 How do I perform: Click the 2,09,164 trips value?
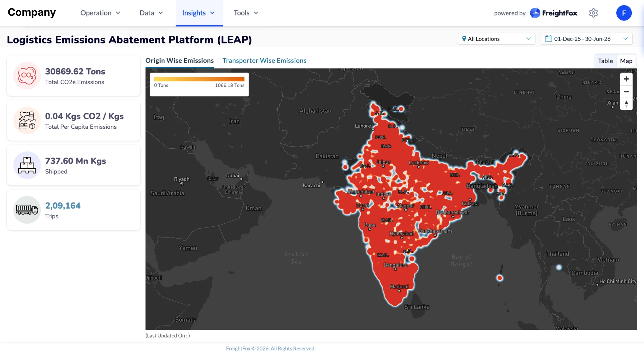[x=63, y=206]
